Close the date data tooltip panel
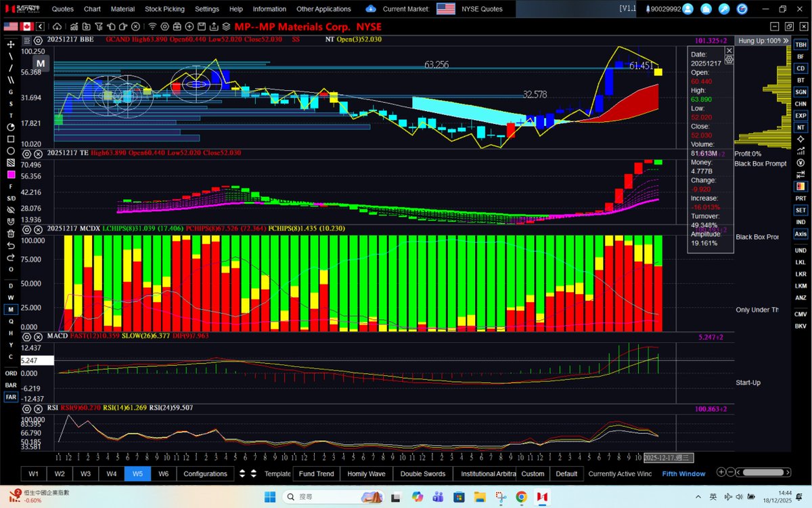The width and height of the screenshot is (812, 508). (x=729, y=51)
